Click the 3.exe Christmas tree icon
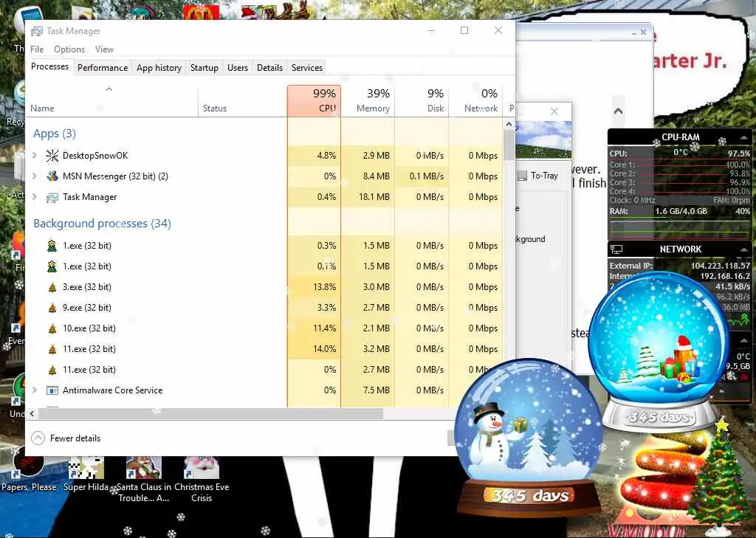 [52, 287]
